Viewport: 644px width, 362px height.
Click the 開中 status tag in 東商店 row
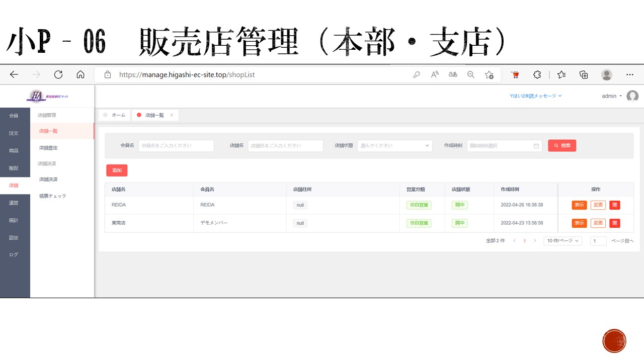(x=459, y=223)
